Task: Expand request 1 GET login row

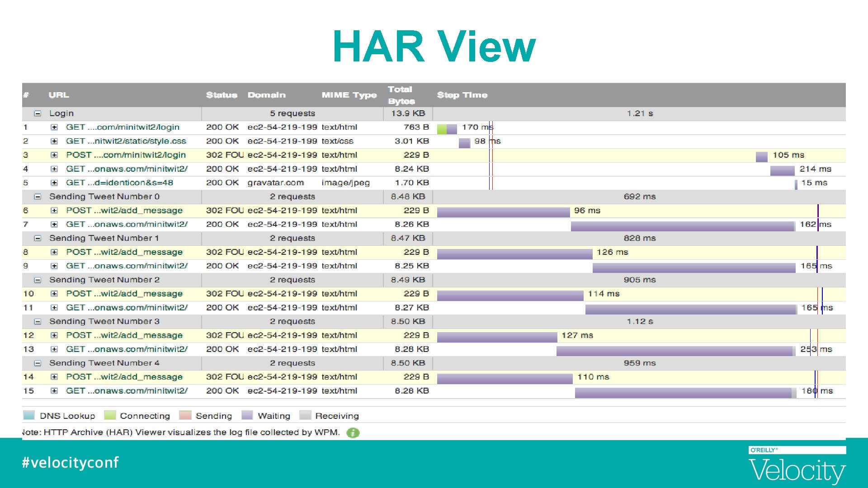Action: [54, 127]
